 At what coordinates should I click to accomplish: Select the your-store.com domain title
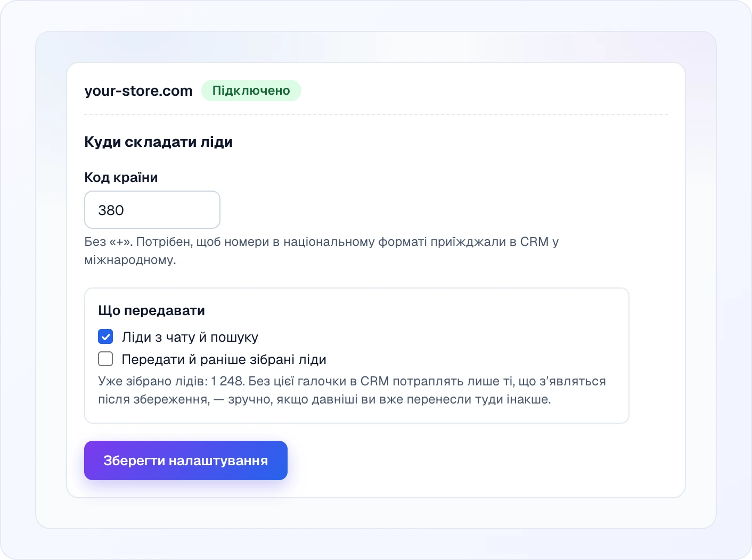(138, 91)
